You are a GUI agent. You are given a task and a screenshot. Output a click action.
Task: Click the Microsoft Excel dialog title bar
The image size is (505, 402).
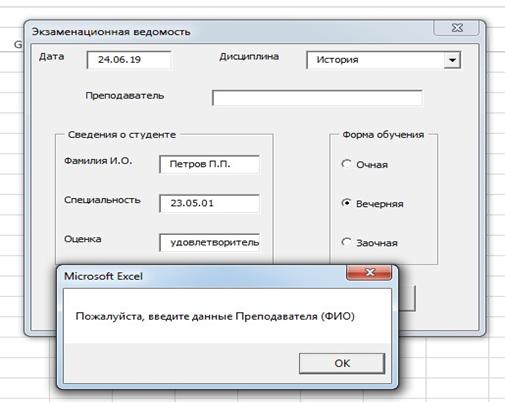[200, 276]
